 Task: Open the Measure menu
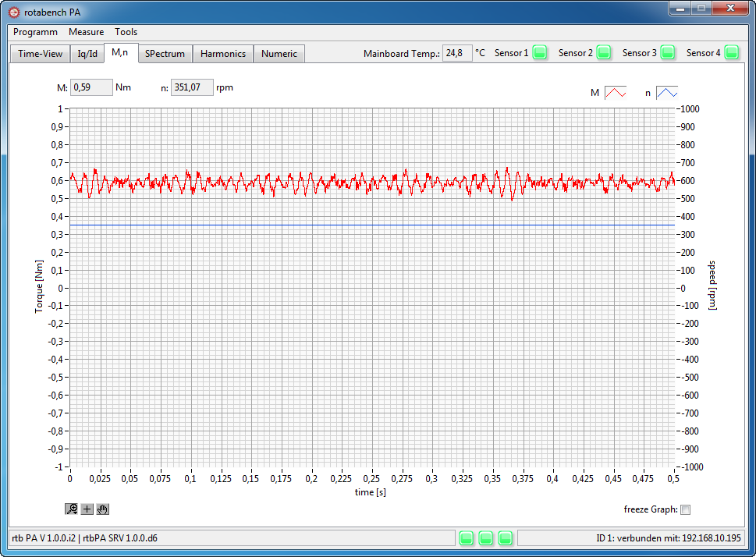[x=87, y=32]
